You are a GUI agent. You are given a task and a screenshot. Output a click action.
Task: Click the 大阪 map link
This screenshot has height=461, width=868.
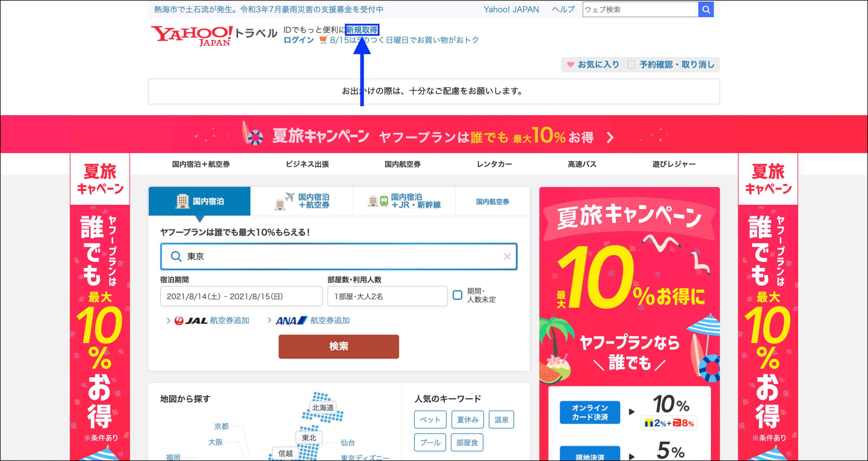215,442
